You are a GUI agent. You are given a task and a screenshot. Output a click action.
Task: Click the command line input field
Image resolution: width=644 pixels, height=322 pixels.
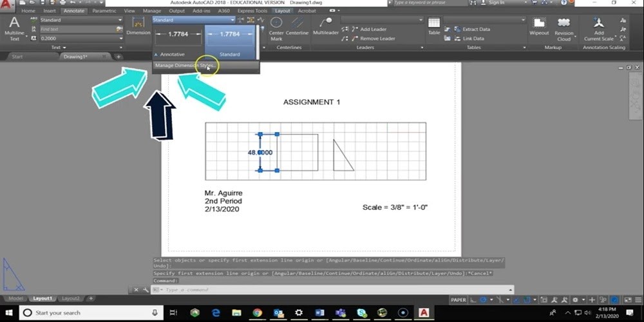[322, 290]
